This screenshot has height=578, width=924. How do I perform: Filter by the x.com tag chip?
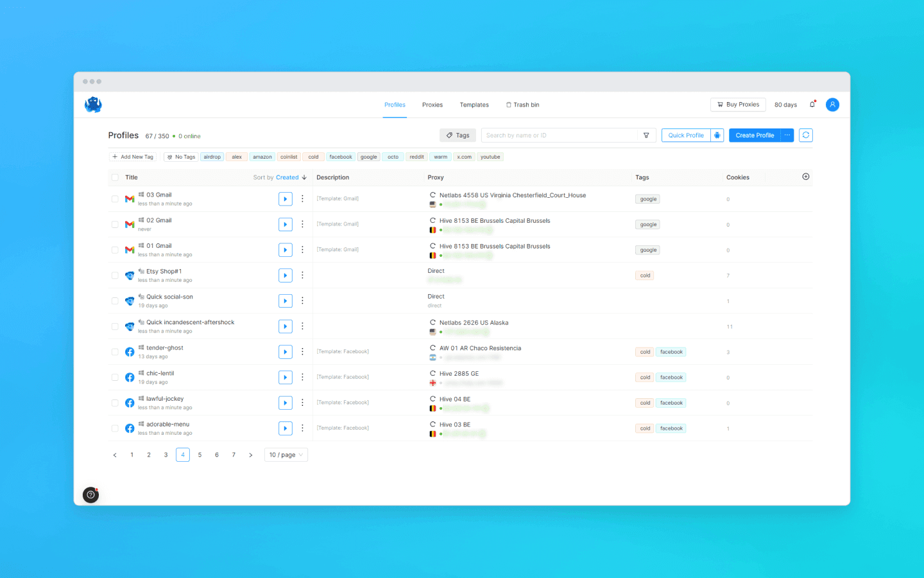(465, 157)
